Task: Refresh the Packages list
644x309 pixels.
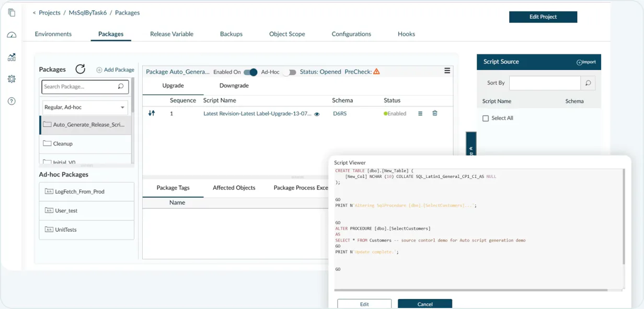Action: click(x=80, y=69)
